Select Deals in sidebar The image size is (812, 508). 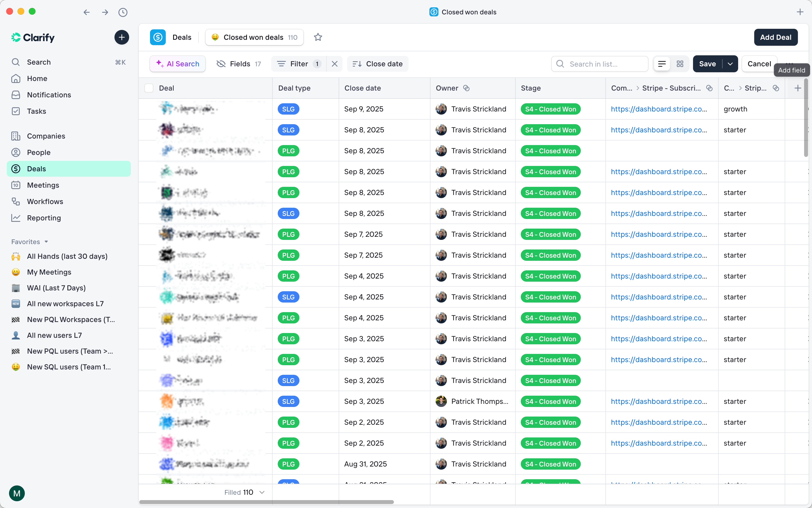point(69,169)
